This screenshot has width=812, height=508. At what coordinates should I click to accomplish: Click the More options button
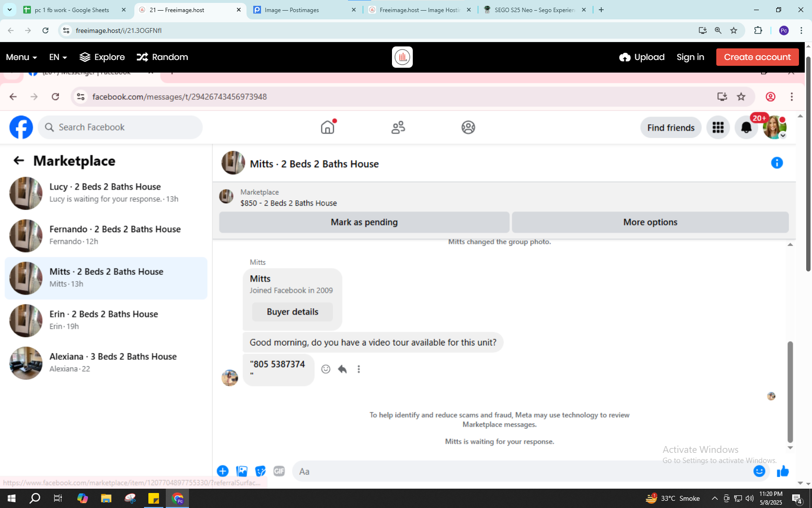pyautogui.click(x=650, y=222)
